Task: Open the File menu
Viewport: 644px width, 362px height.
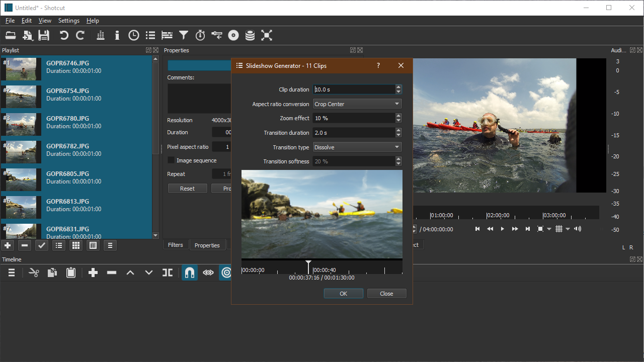Action: click(x=10, y=21)
